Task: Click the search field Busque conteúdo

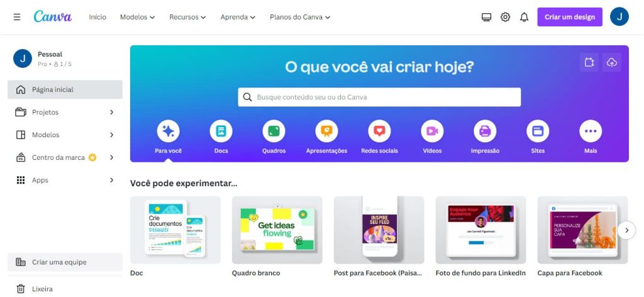Action: (379, 97)
